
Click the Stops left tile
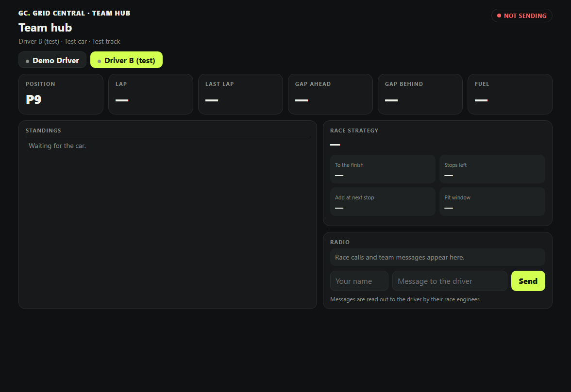pyautogui.click(x=492, y=169)
